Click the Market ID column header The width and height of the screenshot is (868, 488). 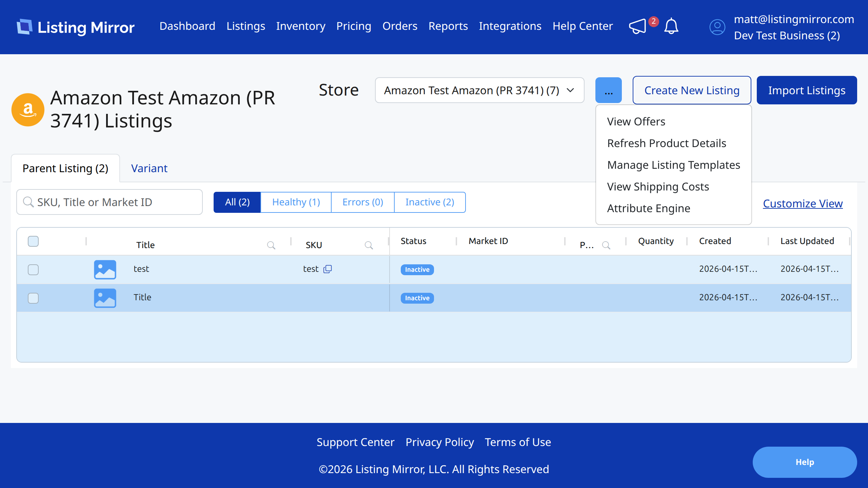click(x=488, y=241)
